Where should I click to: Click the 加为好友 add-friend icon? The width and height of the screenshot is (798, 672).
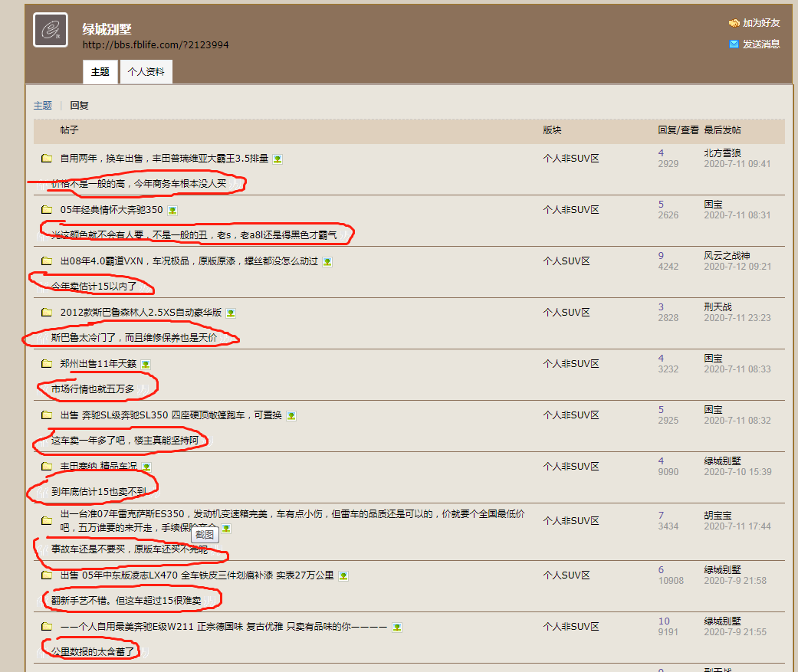coord(734,23)
